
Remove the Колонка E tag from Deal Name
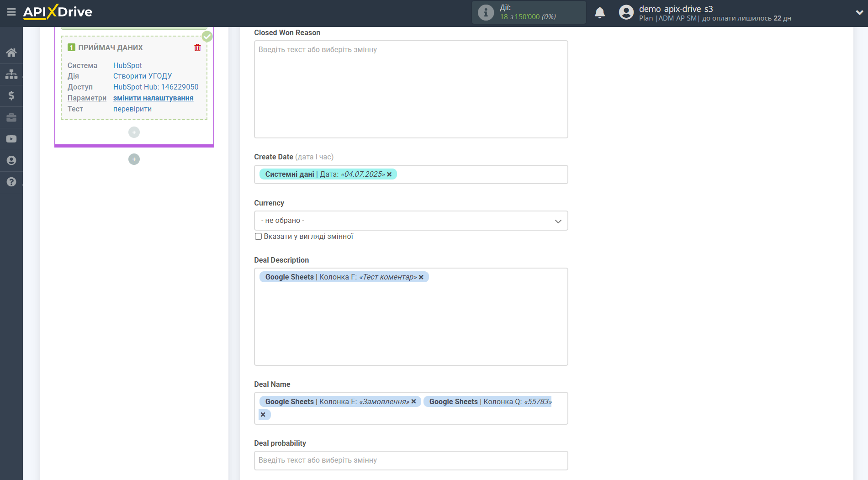click(x=413, y=401)
